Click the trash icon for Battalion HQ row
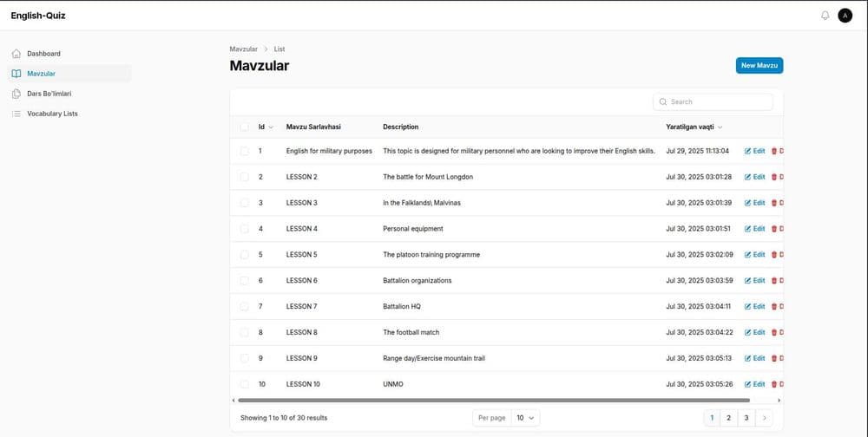868x437 pixels. tap(774, 306)
